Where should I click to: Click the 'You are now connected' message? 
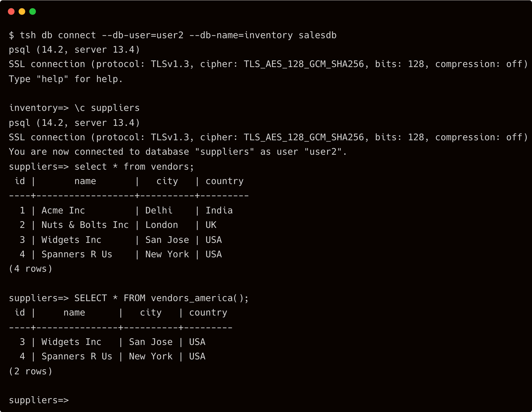178,152
